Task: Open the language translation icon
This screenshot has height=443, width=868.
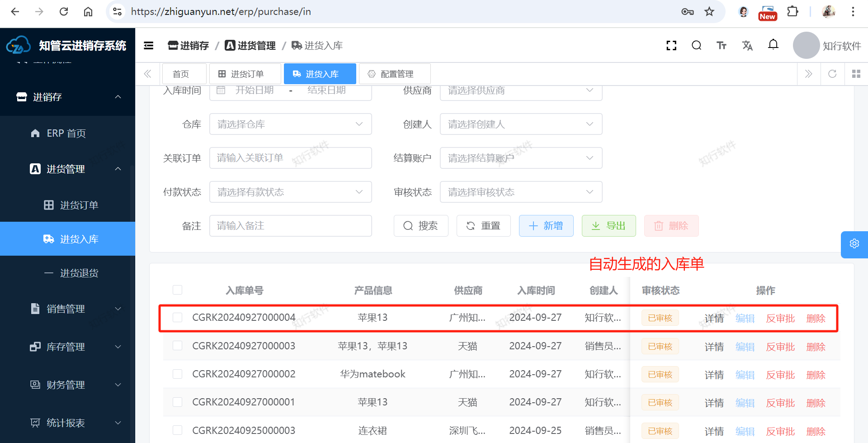Action: click(747, 45)
